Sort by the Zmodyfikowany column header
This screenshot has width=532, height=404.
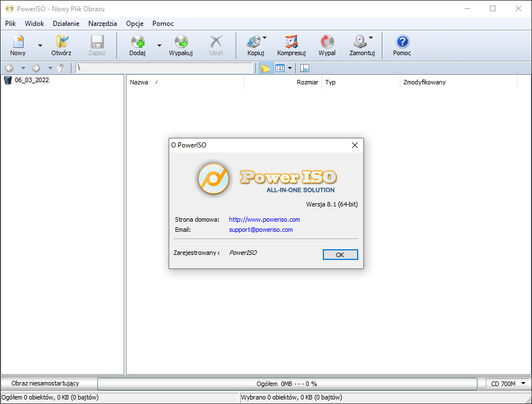coord(459,82)
